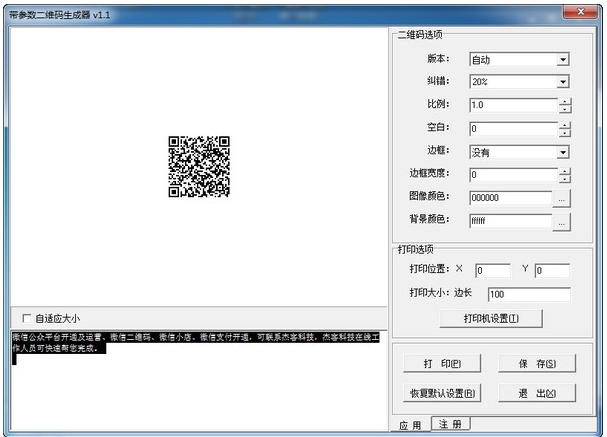Click the 退出 button
The width and height of the screenshot is (607, 437).
coord(537,393)
